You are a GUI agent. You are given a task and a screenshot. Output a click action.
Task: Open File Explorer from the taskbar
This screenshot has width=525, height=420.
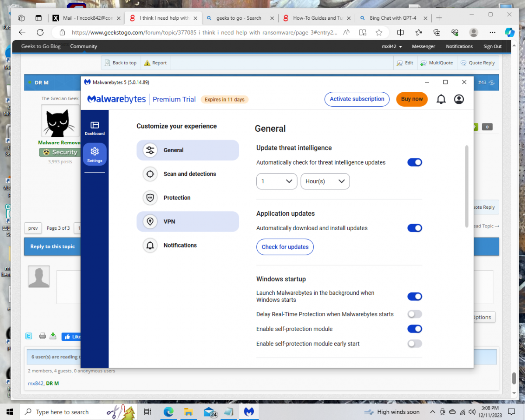click(x=189, y=412)
